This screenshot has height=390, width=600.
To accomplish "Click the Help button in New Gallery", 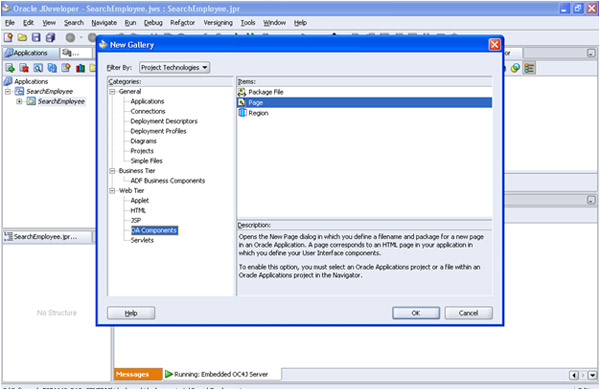I will (x=131, y=313).
